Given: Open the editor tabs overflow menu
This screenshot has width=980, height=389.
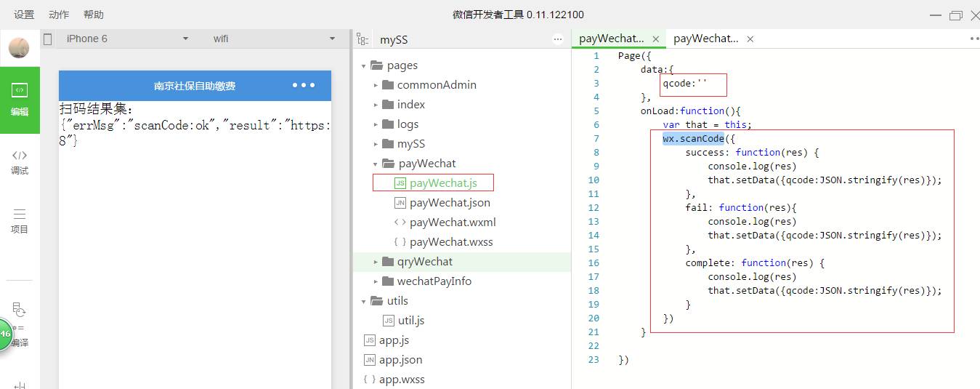Looking at the screenshot, I should (x=973, y=39).
